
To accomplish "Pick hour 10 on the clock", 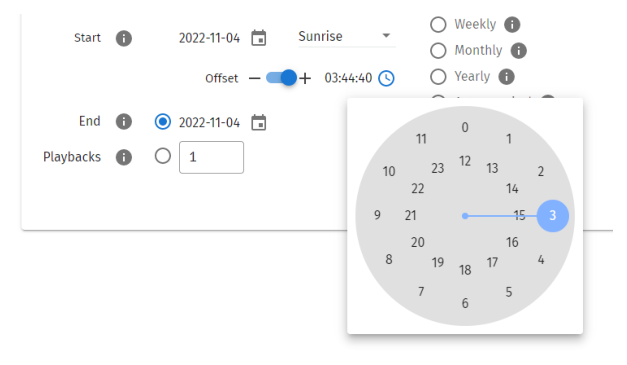I will click(389, 172).
